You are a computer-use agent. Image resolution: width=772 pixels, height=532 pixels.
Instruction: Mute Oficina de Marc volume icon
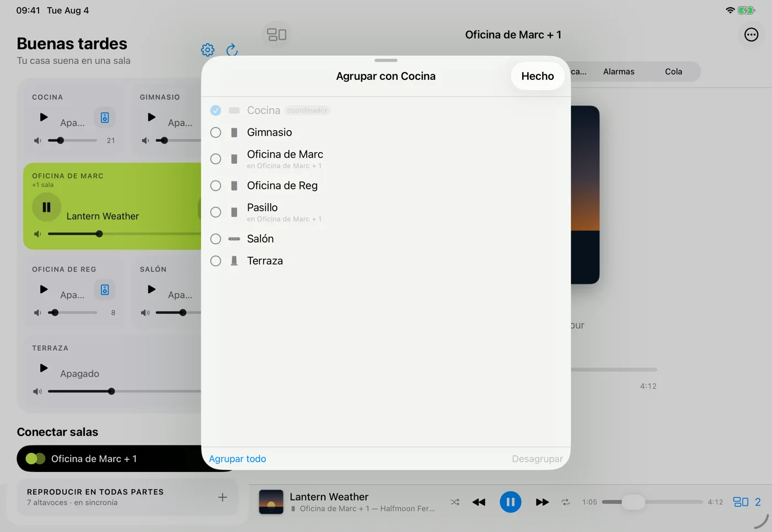point(37,234)
